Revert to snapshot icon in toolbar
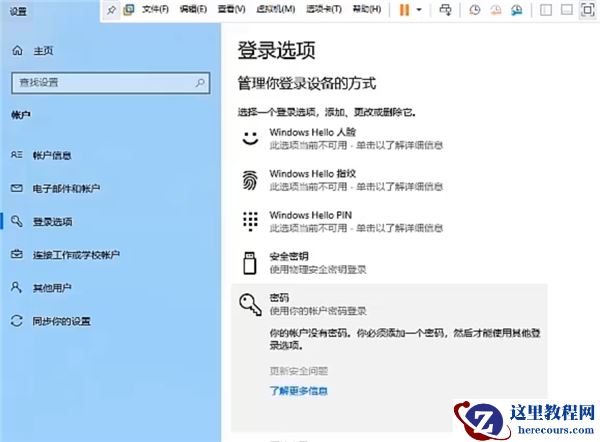 pyautogui.click(x=496, y=10)
